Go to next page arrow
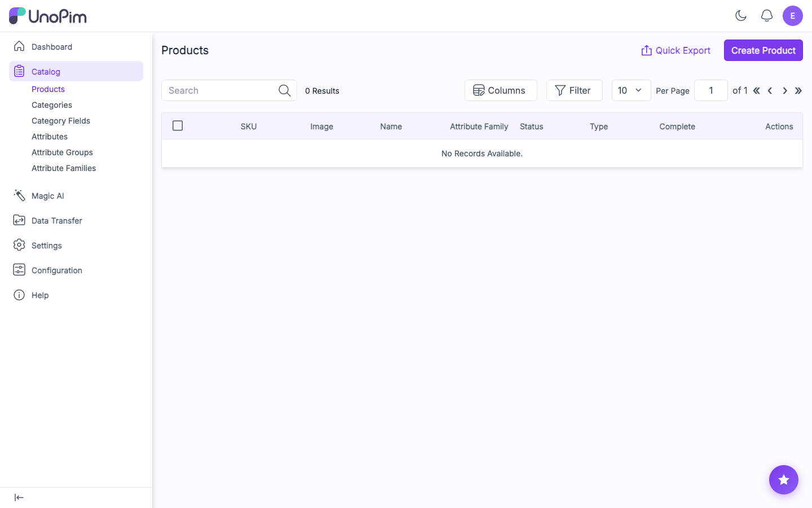The width and height of the screenshot is (812, 508). [785, 90]
